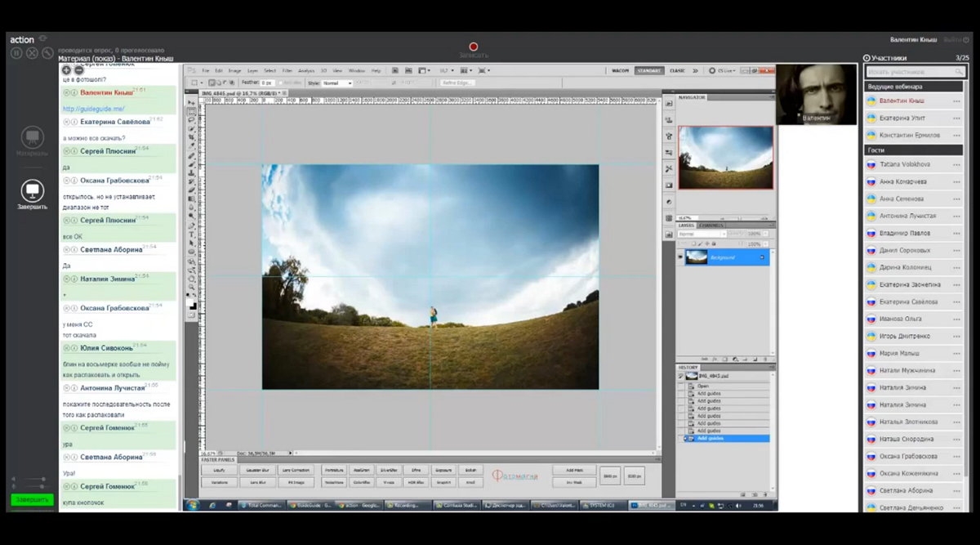Select the Brush tool
The image size is (980, 545).
click(x=191, y=164)
